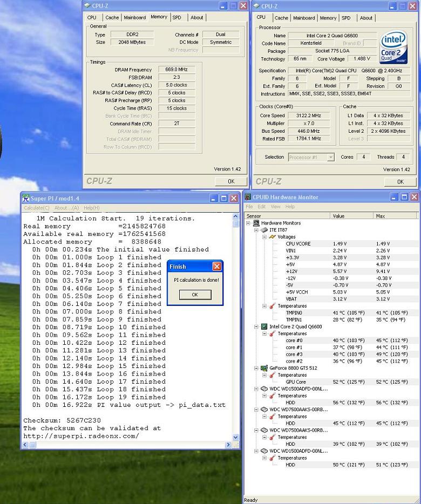Open File menu in Hardware Monitor
This screenshot has width=421, height=504.
249,207
